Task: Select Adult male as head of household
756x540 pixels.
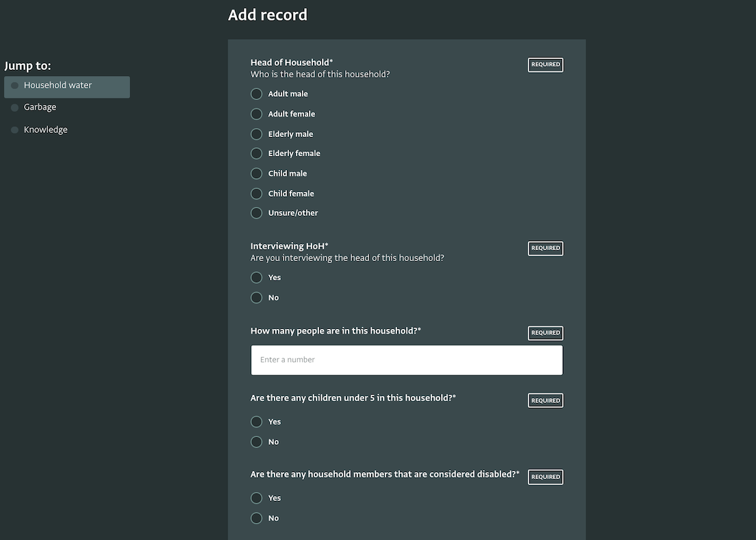Action: [x=257, y=94]
